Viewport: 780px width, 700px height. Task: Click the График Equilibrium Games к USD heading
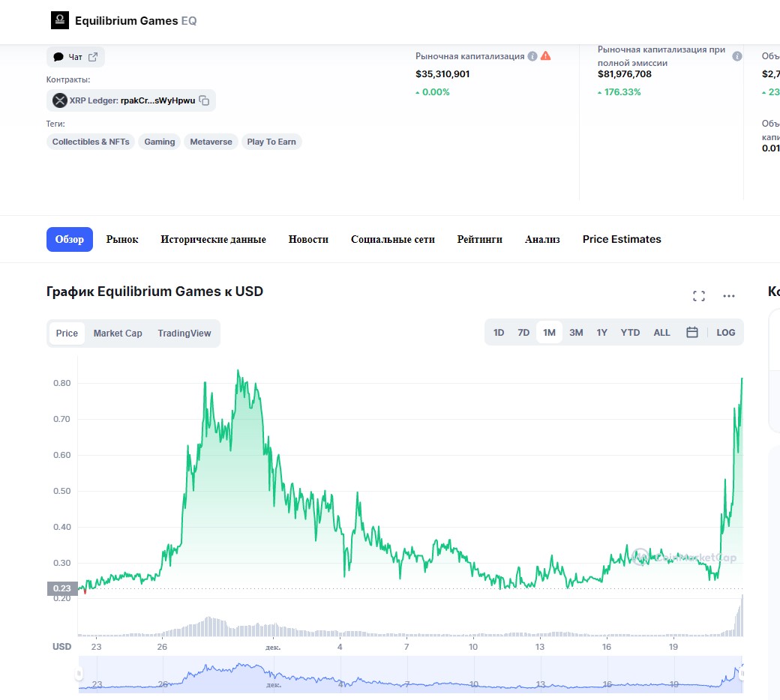[154, 292]
